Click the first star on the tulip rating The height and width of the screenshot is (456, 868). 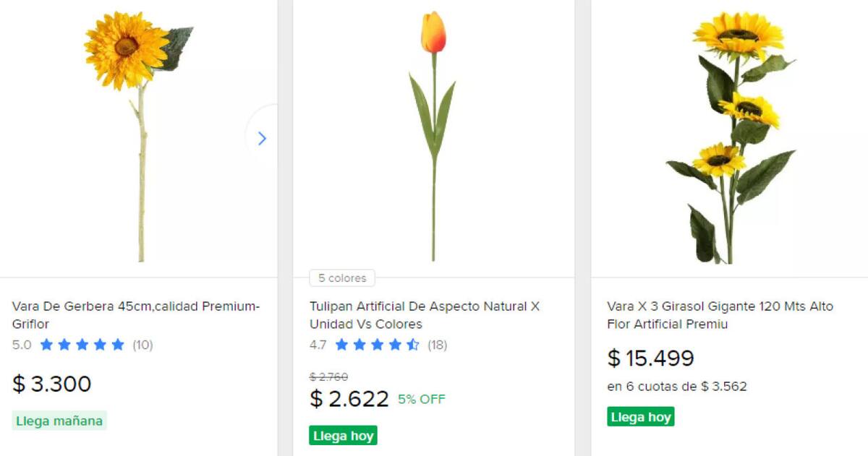point(340,345)
